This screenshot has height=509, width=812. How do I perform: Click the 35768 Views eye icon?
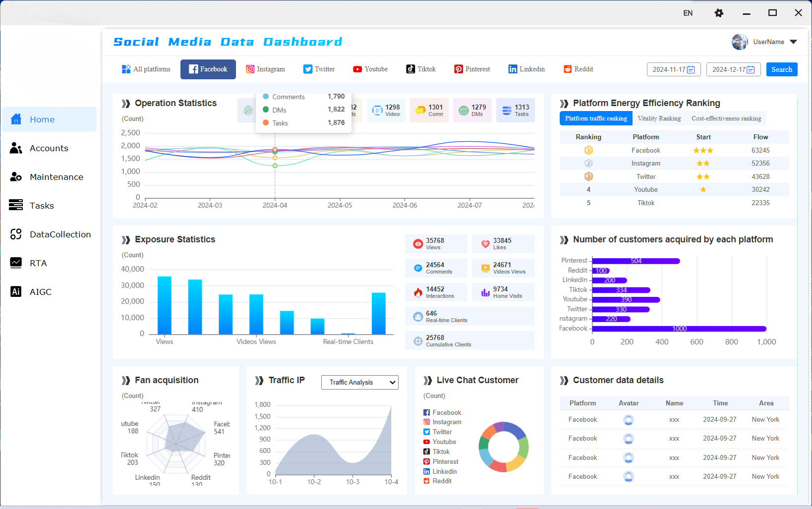coord(418,244)
